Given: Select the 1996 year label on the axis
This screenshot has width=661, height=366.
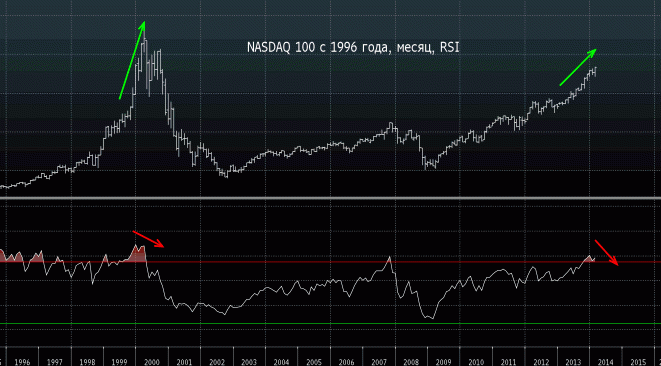Looking at the screenshot, I should coord(22,362).
